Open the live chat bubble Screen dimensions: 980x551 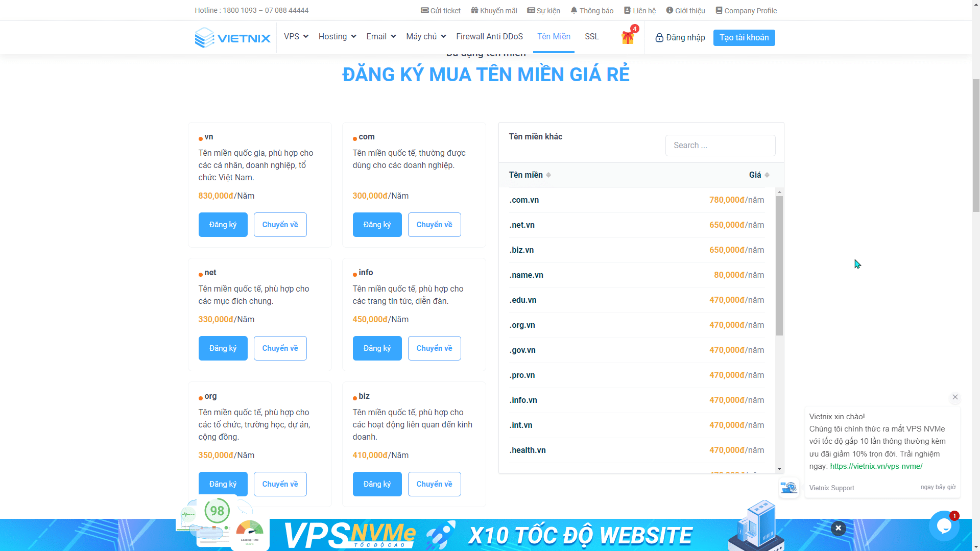click(x=944, y=526)
